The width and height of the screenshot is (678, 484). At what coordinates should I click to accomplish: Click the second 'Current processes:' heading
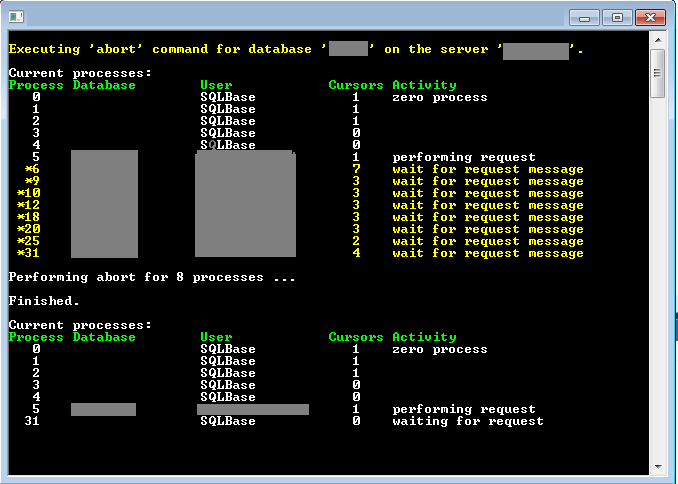point(80,325)
